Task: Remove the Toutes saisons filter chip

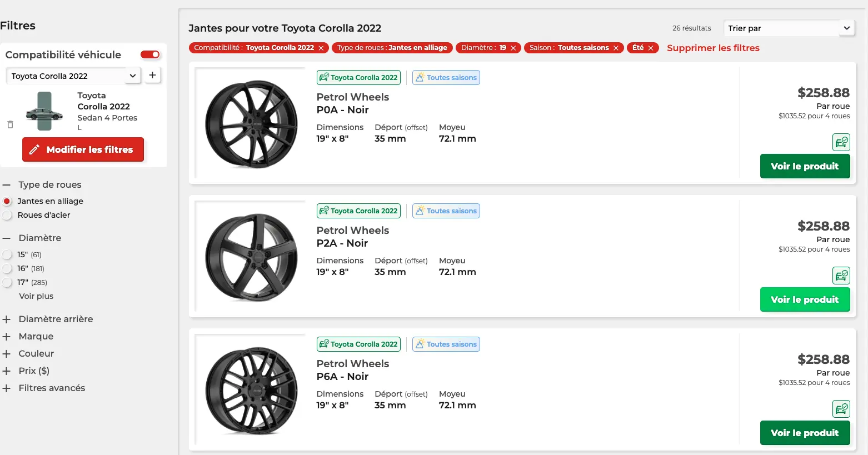Action: pyautogui.click(x=616, y=48)
